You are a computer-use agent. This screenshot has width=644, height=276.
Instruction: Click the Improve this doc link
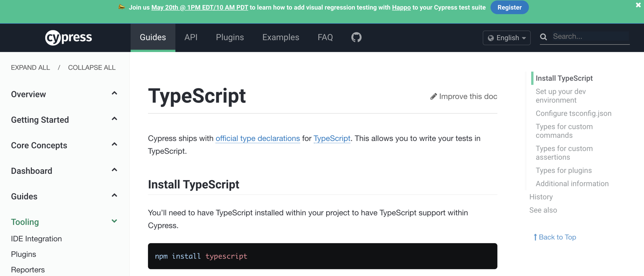click(x=464, y=96)
